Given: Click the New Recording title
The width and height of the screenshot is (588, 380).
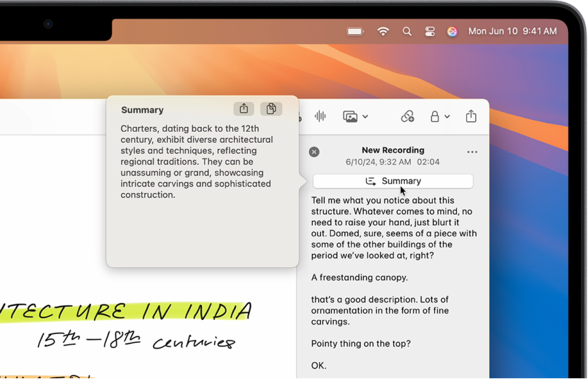Looking at the screenshot, I should click(x=393, y=150).
